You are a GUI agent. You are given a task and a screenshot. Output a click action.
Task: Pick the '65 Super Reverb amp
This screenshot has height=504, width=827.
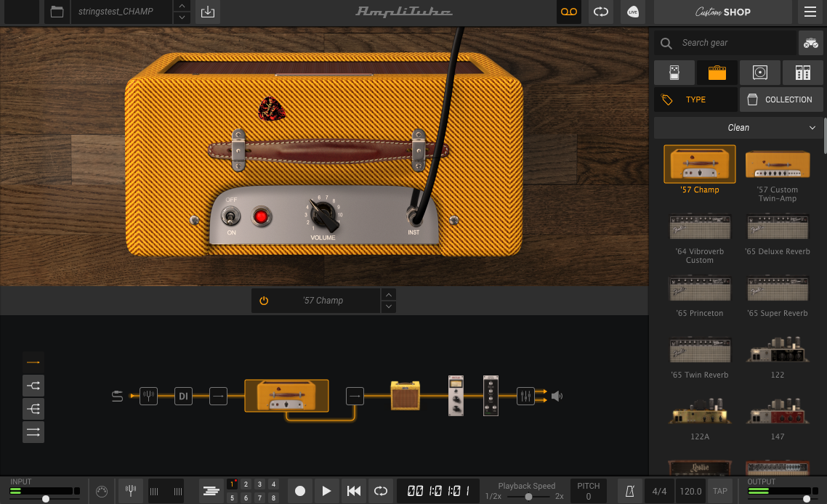pyautogui.click(x=778, y=288)
